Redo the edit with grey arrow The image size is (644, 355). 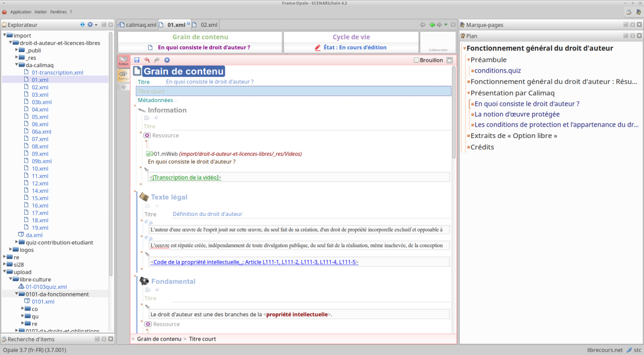tap(157, 60)
